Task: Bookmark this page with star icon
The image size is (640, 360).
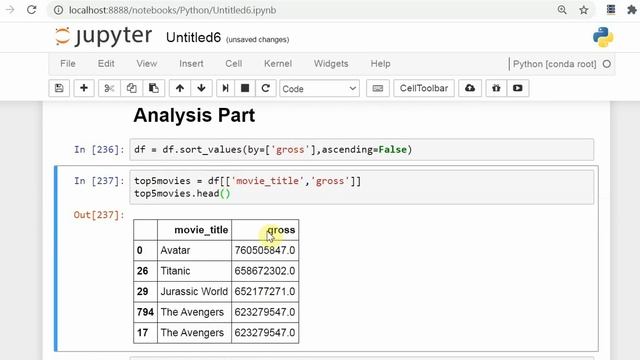Action: [584, 10]
